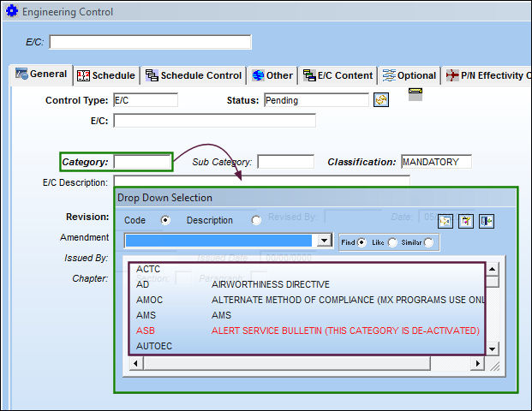Select the AUTOEC row
Screen dimensions: 532x411
click(x=307, y=346)
